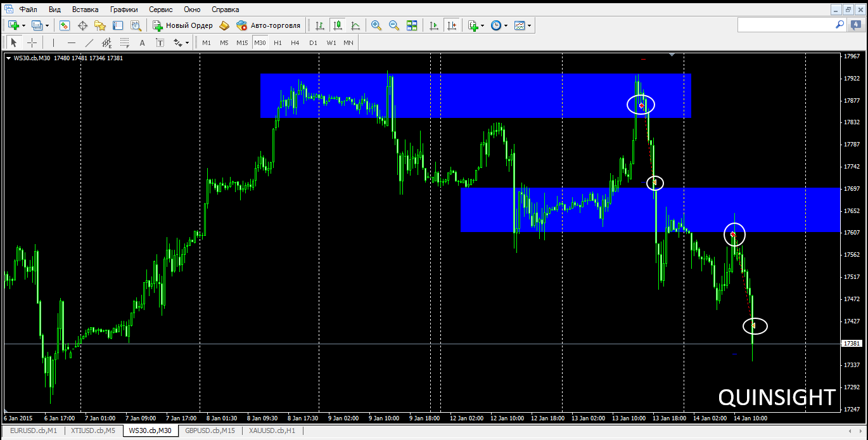Click the Indicators list icon
The image size is (868, 440).
pos(473,25)
